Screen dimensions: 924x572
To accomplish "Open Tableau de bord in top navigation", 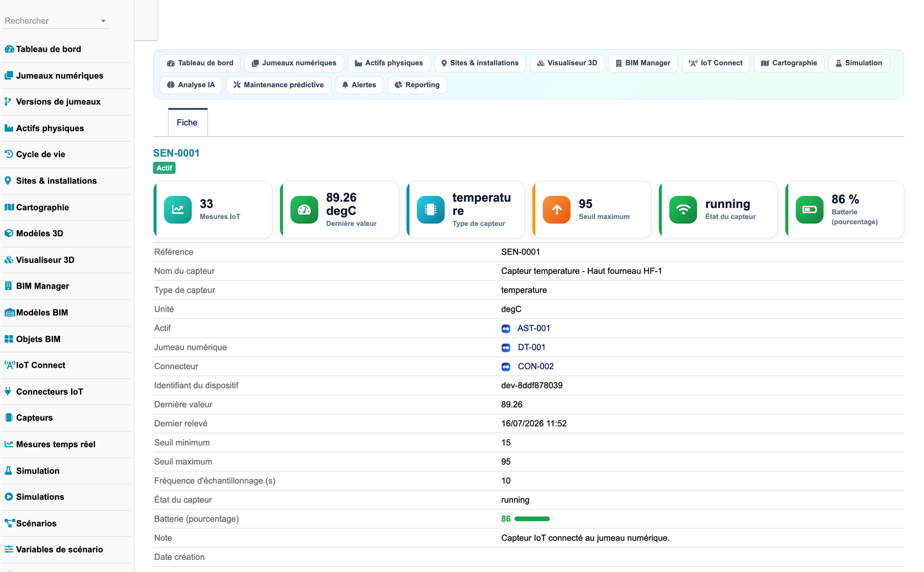I will [200, 63].
